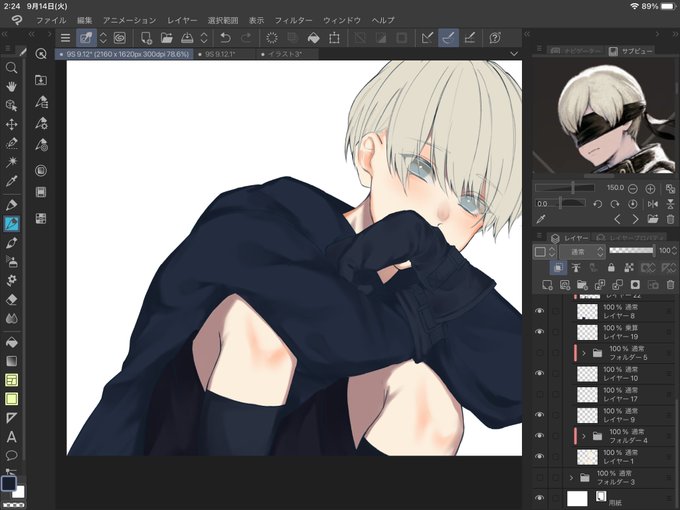Click the stepper arrows beside the Save icon

point(204,38)
